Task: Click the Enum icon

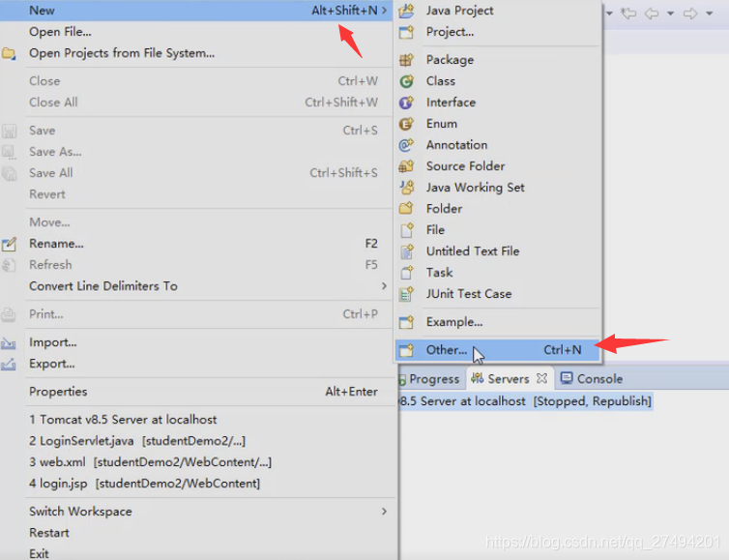Action: click(x=406, y=124)
